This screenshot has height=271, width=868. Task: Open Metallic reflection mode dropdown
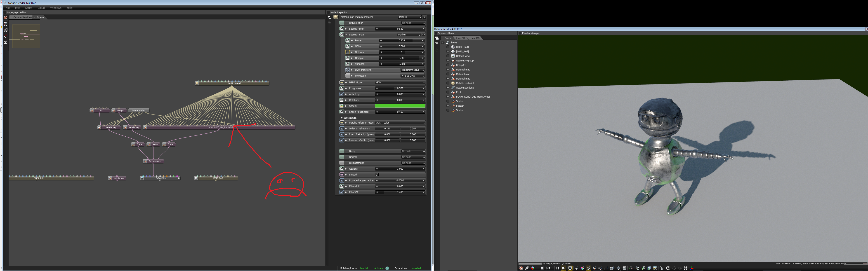tap(400, 123)
